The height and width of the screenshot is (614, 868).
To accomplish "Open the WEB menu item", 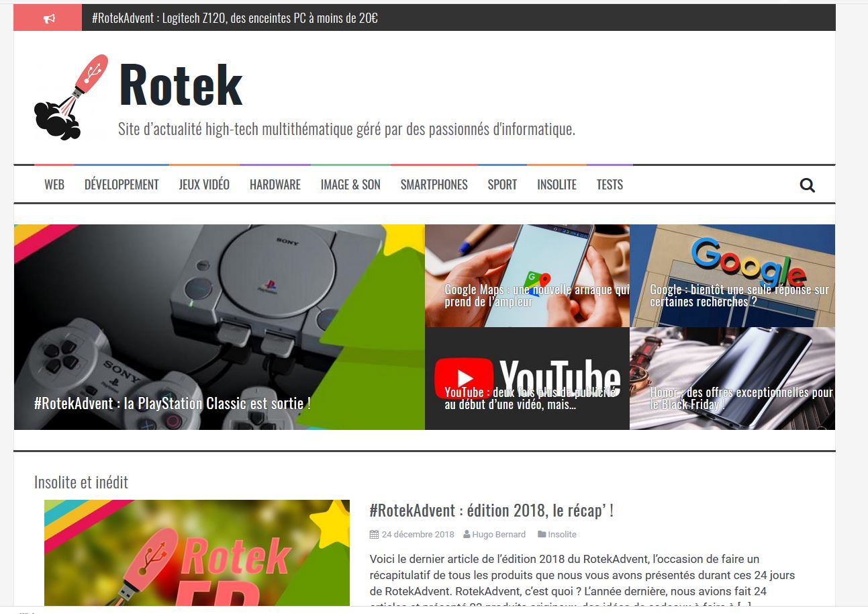I will click(54, 185).
